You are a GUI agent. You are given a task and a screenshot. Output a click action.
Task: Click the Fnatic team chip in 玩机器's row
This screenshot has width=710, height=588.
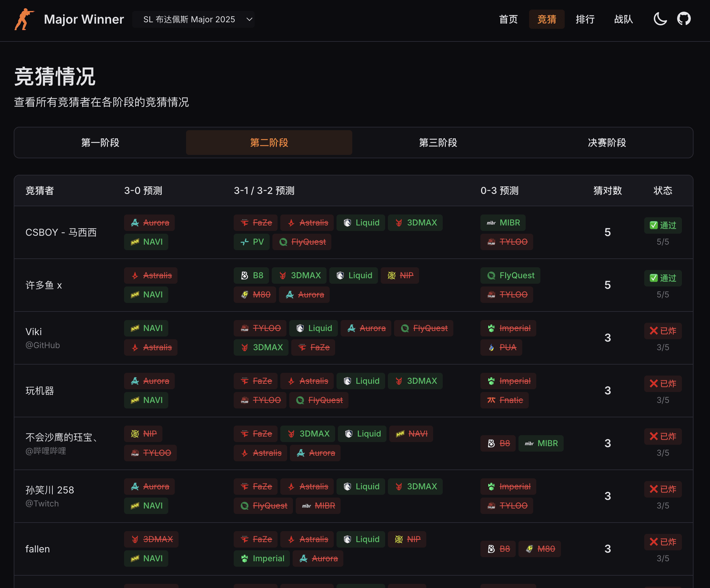coord(505,400)
